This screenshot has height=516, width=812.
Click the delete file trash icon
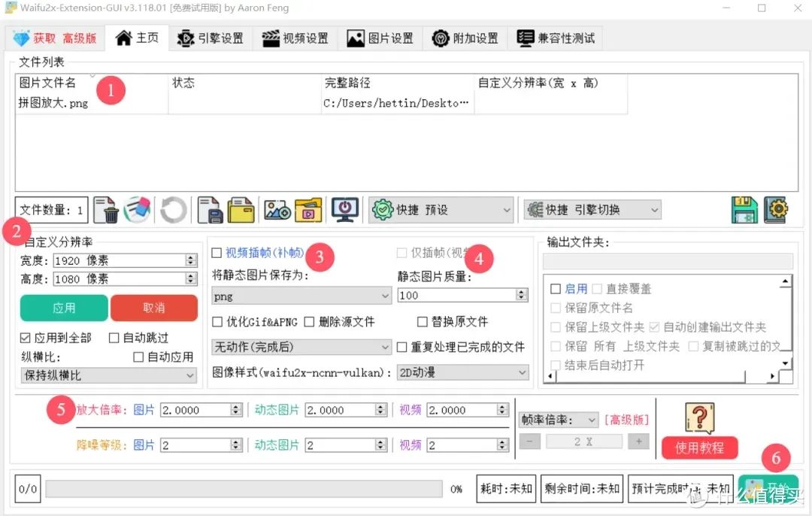click(108, 210)
